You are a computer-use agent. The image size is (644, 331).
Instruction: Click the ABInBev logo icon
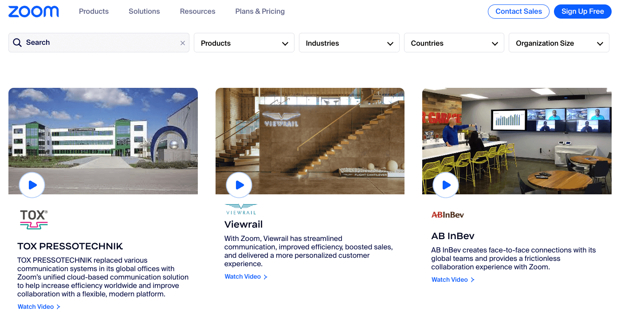click(x=448, y=215)
